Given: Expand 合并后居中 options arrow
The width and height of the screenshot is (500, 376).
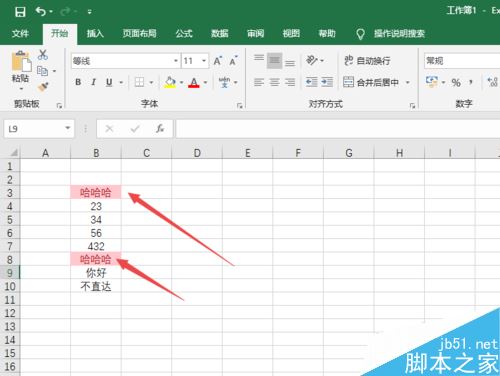Looking at the screenshot, I should click(407, 82).
